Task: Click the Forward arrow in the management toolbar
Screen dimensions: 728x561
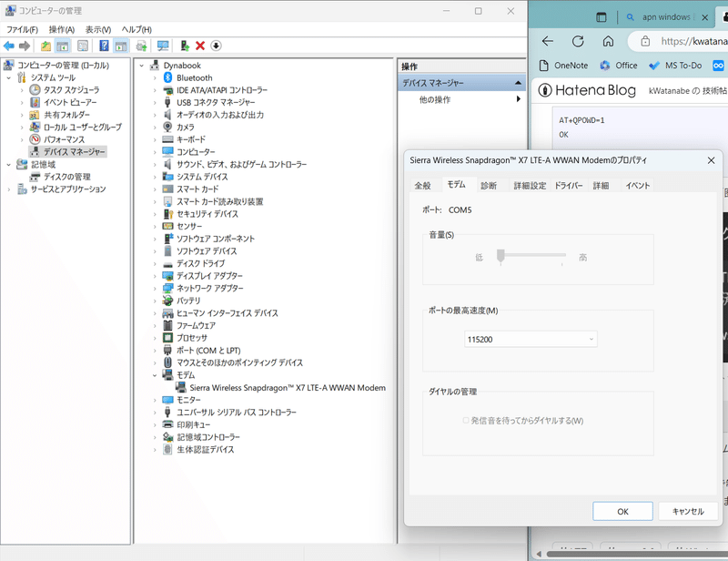Action: click(x=25, y=46)
